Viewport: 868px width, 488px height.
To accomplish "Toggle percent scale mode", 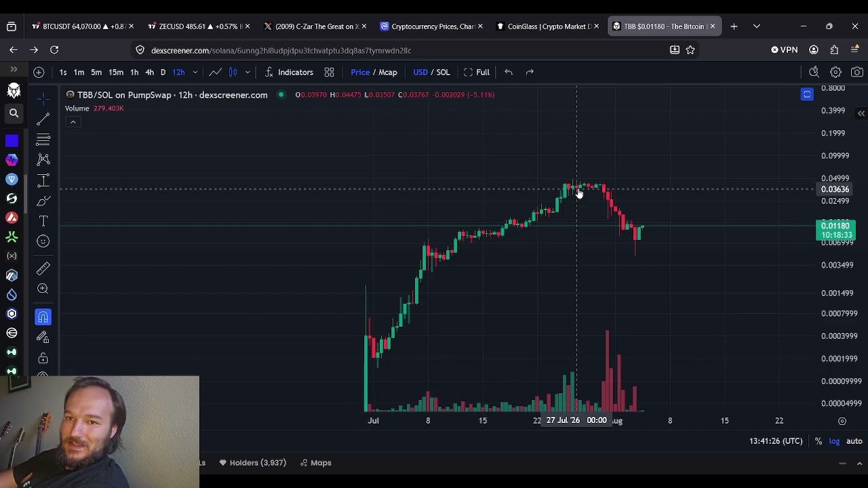I will (818, 441).
